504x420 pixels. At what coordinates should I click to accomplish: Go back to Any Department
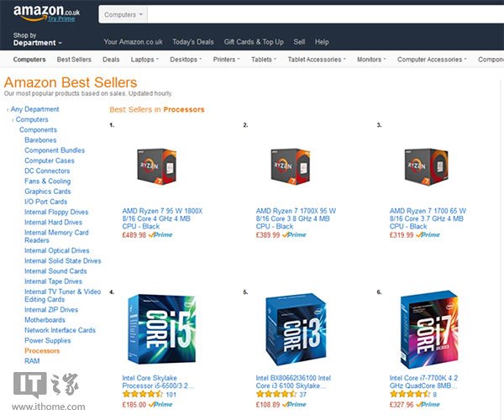(x=34, y=109)
